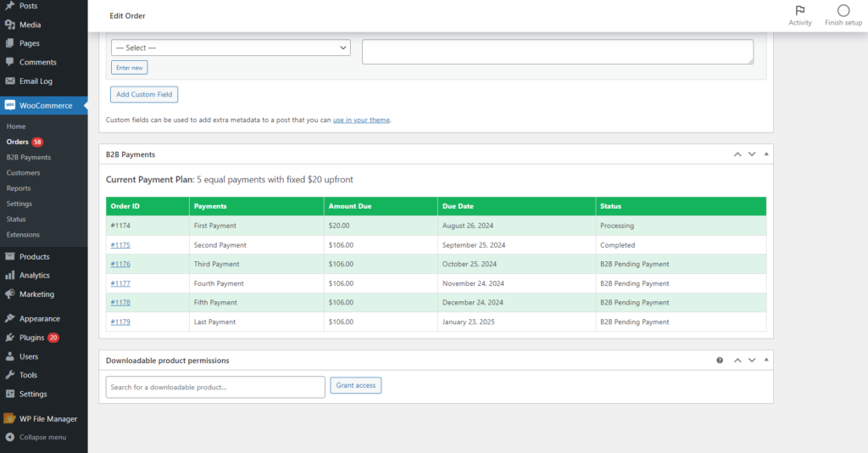The width and height of the screenshot is (868, 453).
Task: Click the August 26, 2024 date
Action: [x=468, y=226]
